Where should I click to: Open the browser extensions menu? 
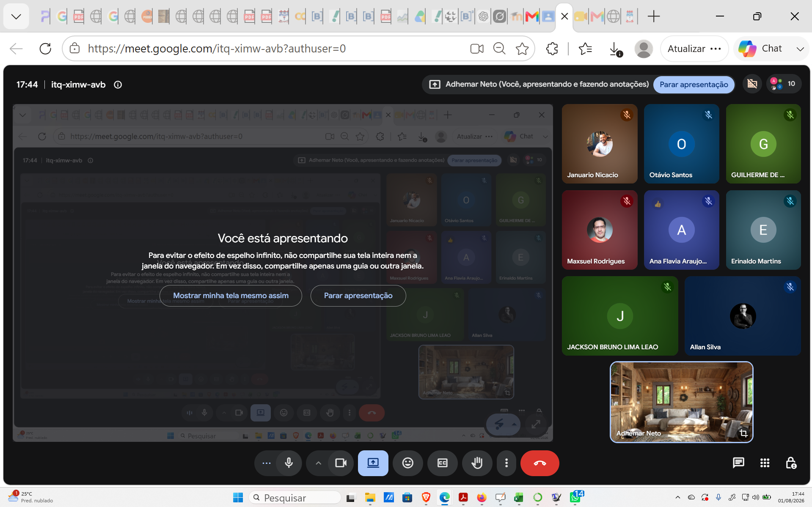(552, 49)
